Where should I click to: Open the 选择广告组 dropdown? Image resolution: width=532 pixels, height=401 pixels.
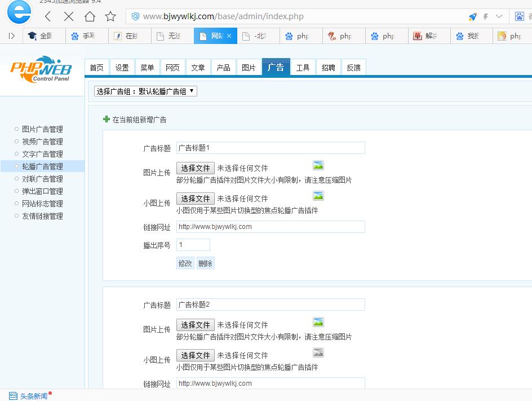[145, 91]
